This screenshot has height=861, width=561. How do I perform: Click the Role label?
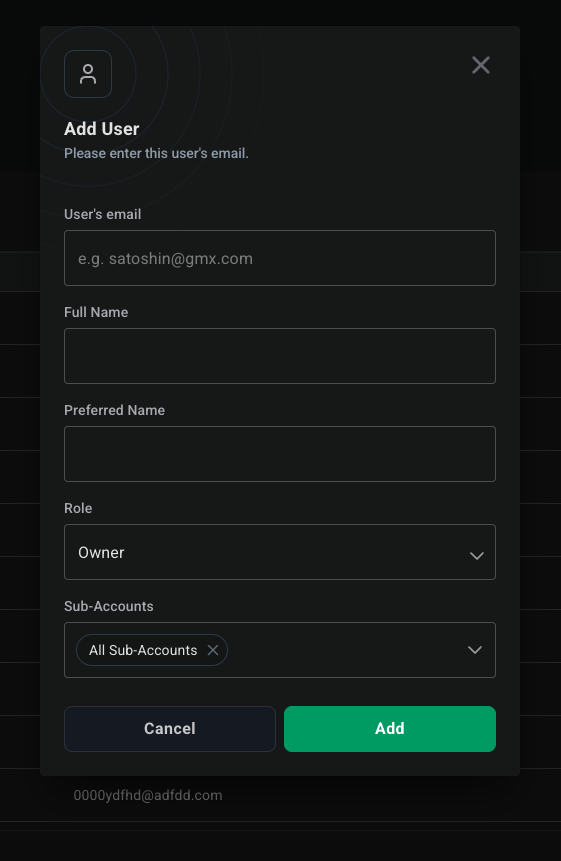(78, 508)
